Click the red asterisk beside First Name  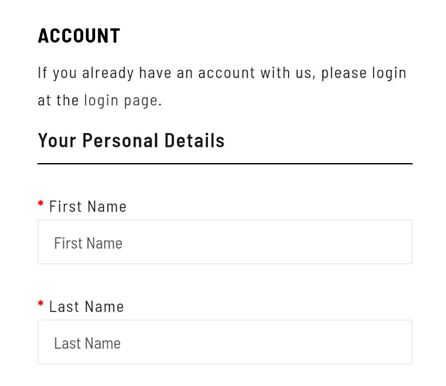(x=41, y=203)
